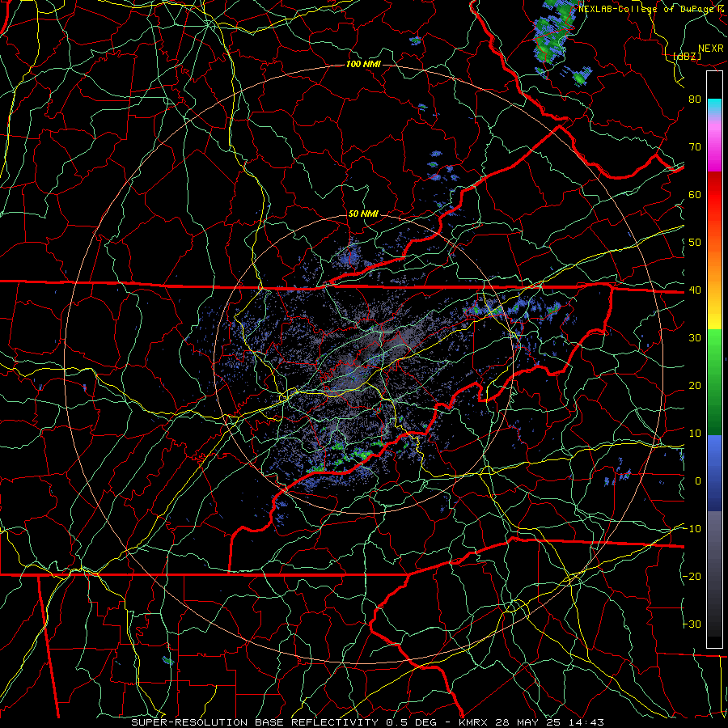This screenshot has width=728, height=728.
Task: Click the '[dBZ]' units label
Action: pyautogui.click(x=687, y=56)
